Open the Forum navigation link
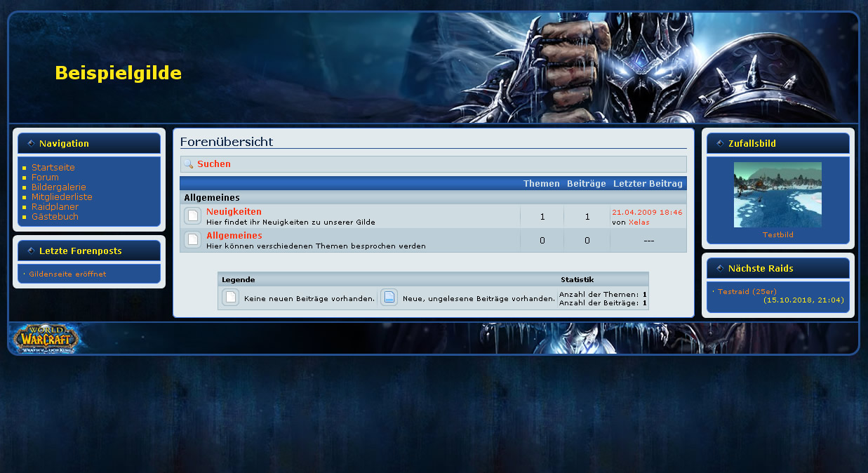The image size is (868, 473). click(45, 178)
